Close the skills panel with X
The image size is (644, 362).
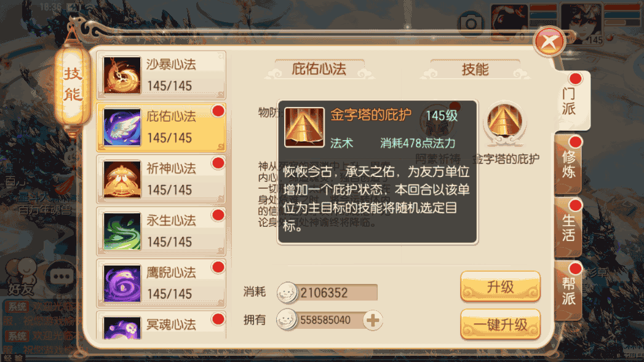(x=549, y=41)
